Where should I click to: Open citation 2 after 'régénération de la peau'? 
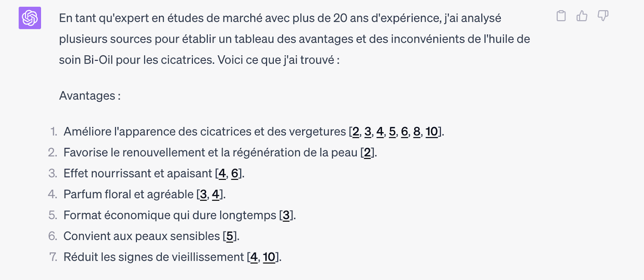(367, 153)
